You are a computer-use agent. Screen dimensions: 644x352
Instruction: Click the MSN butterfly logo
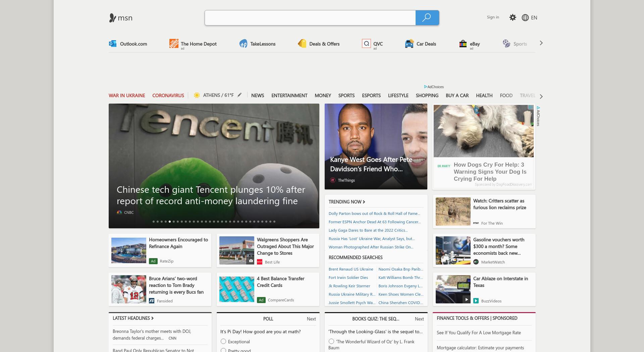point(112,18)
